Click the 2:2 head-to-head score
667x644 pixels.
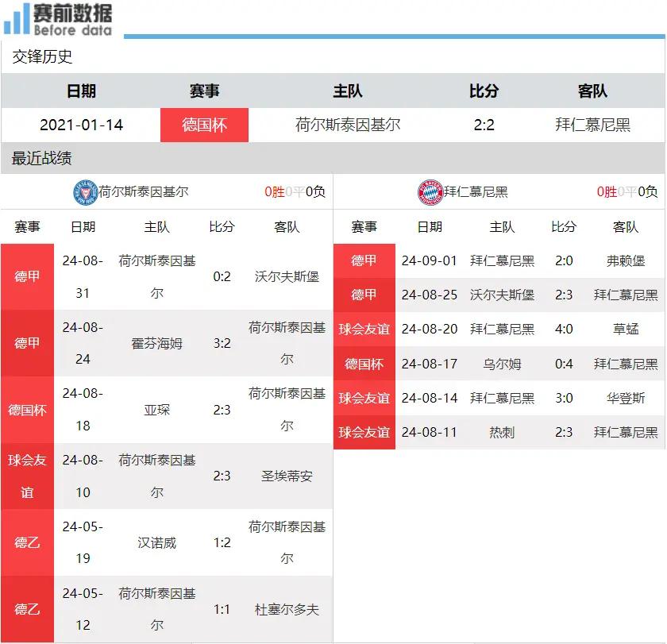point(484,125)
